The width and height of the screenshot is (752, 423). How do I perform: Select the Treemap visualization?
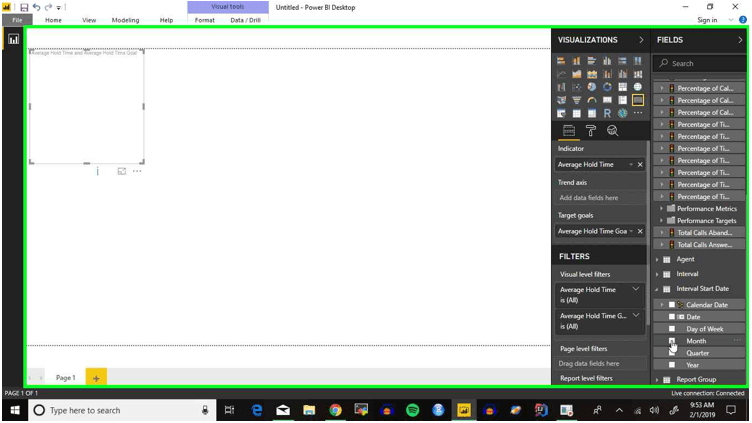coord(623,87)
